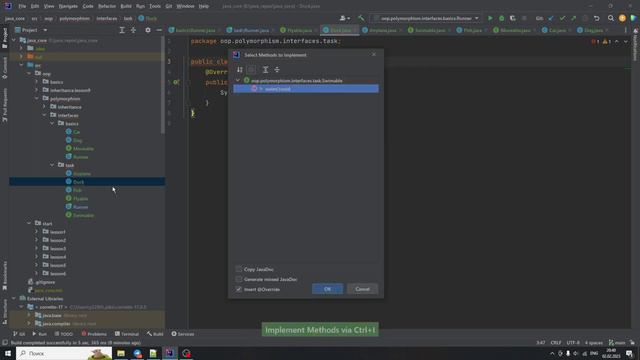Run the current configuration

click(x=490, y=18)
